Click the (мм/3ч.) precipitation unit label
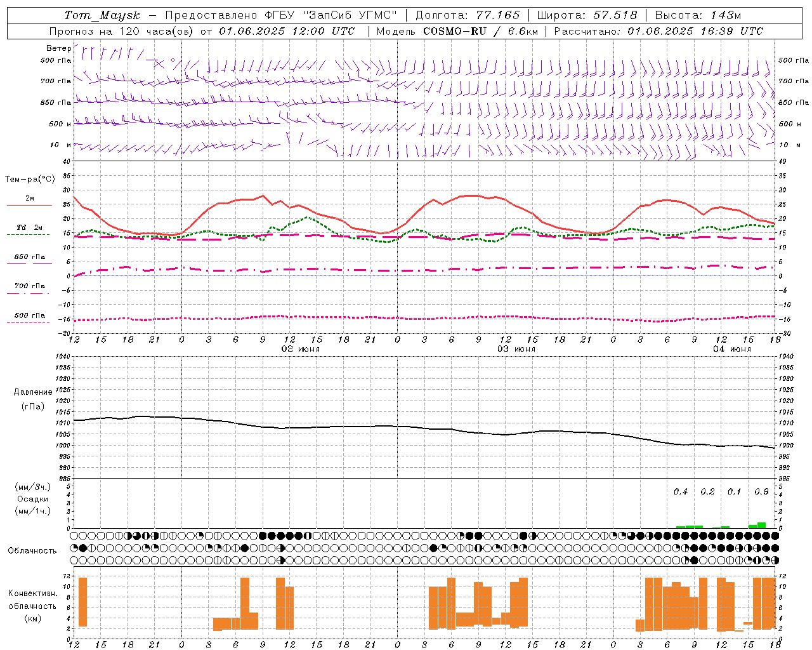 click(x=33, y=487)
